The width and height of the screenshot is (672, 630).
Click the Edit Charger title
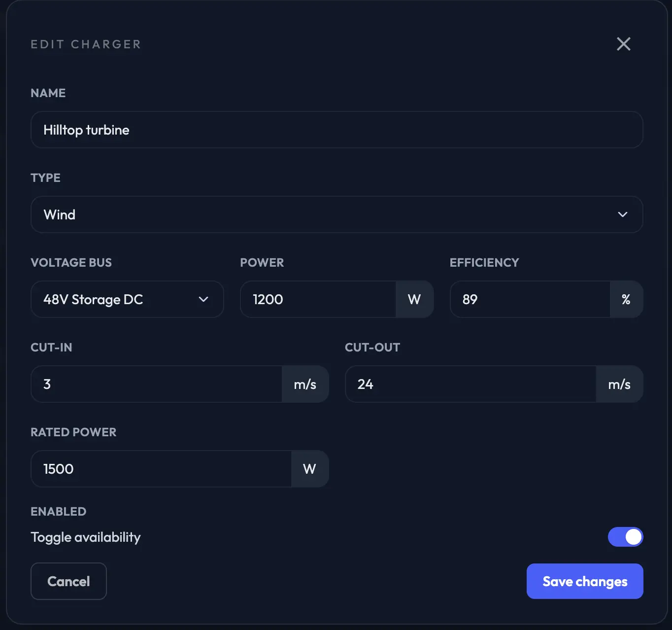coord(86,44)
